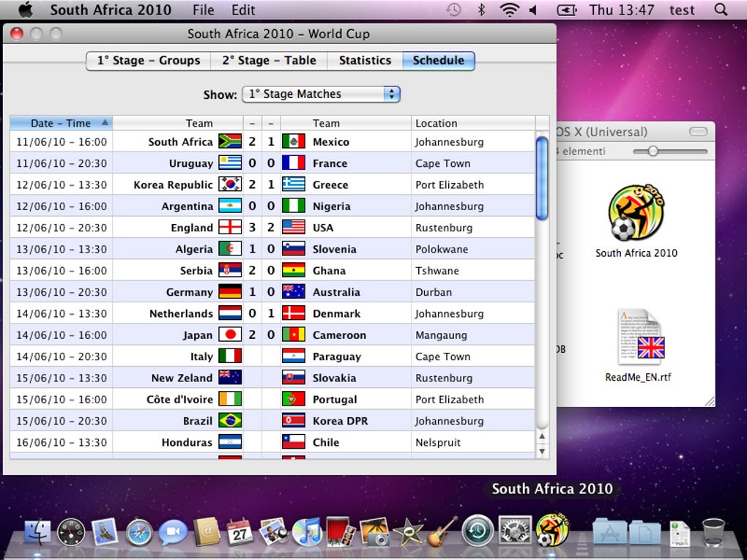Open the Apple menu
The width and height of the screenshot is (747, 560).
tap(26, 10)
